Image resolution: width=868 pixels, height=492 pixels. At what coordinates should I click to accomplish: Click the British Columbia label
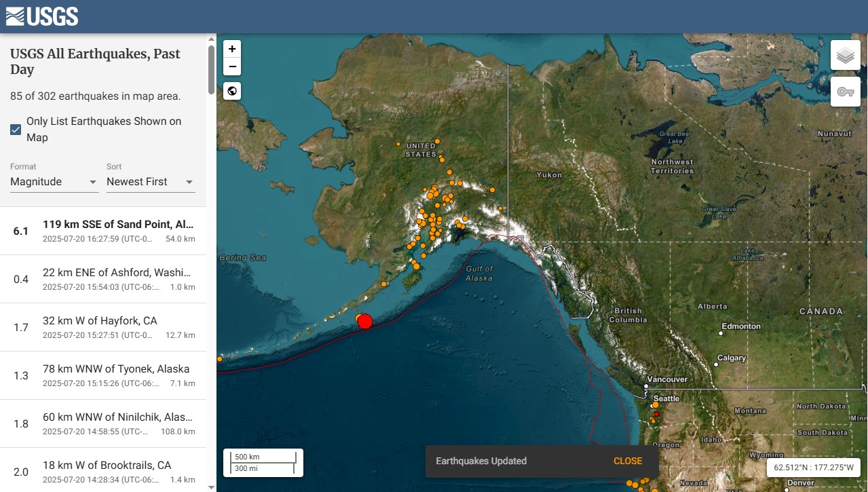[628, 316]
